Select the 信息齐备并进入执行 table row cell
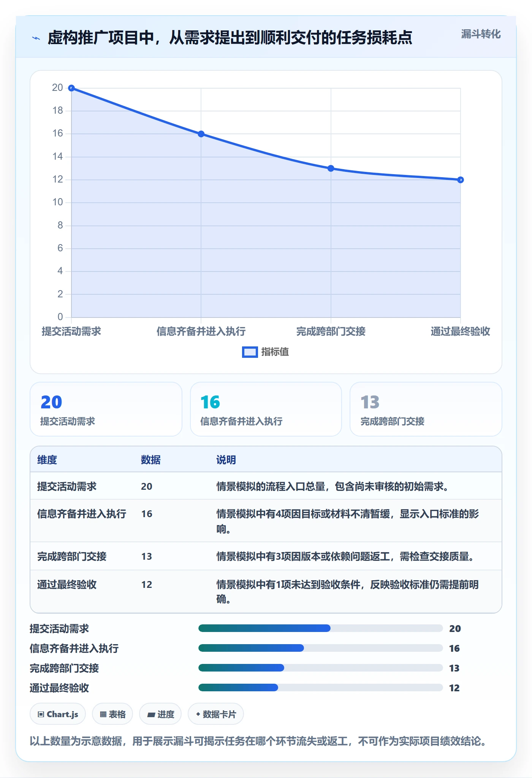 (82, 514)
